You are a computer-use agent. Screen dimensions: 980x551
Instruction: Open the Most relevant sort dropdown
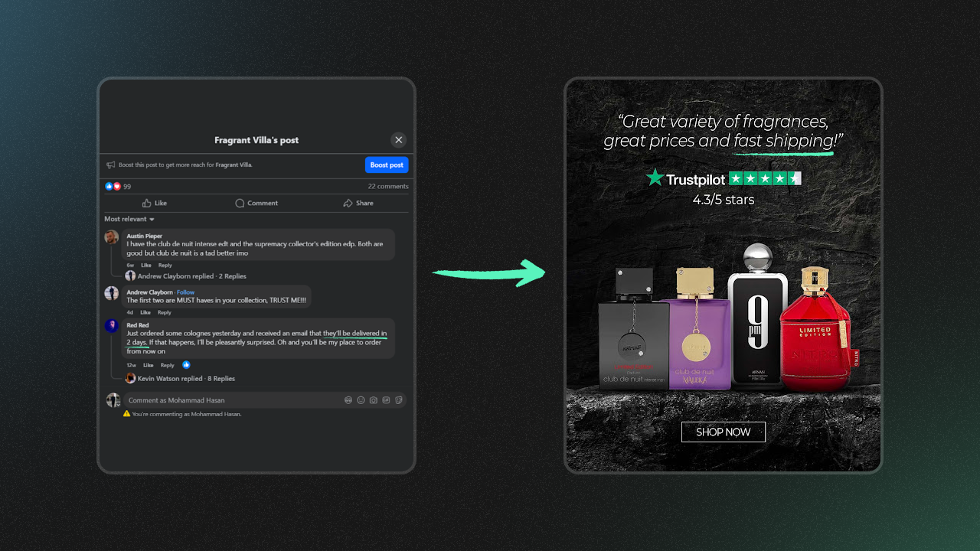coord(129,219)
